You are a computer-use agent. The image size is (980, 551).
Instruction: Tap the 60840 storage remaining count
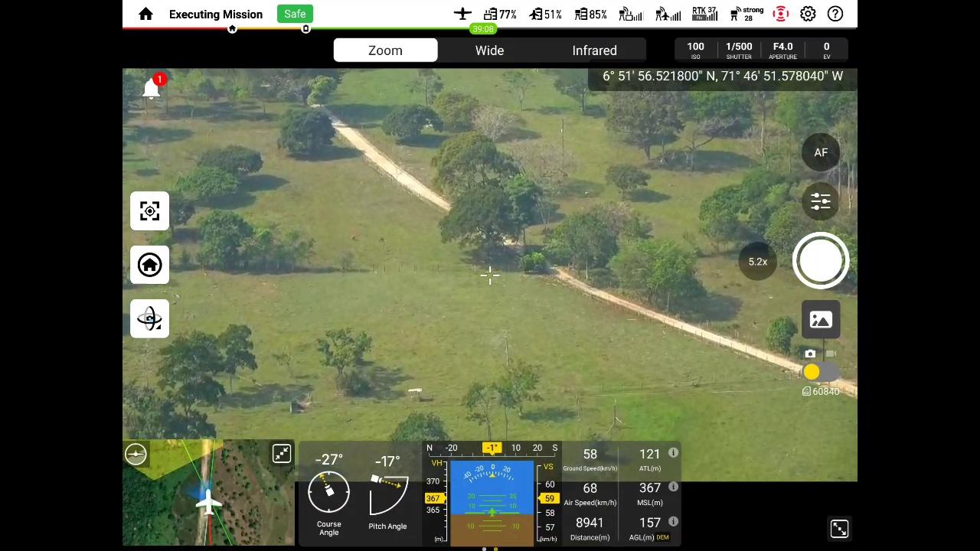pyautogui.click(x=821, y=392)
